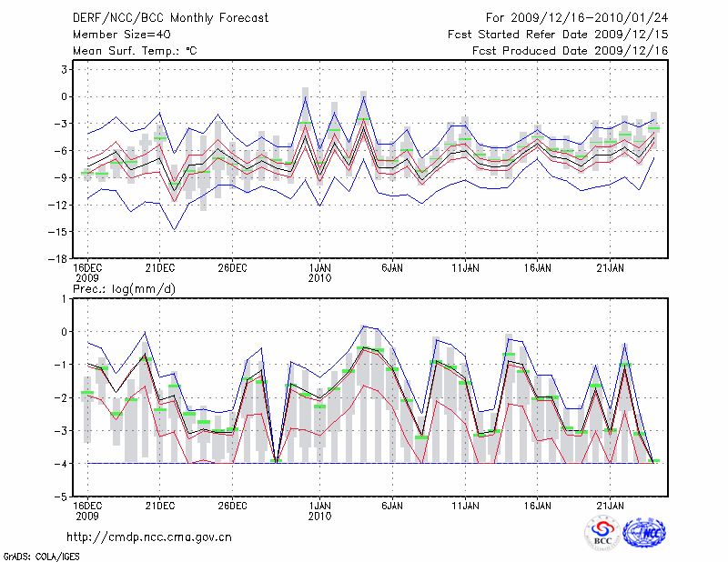
Task: Click the BCC logo
Action: [602, 533]
